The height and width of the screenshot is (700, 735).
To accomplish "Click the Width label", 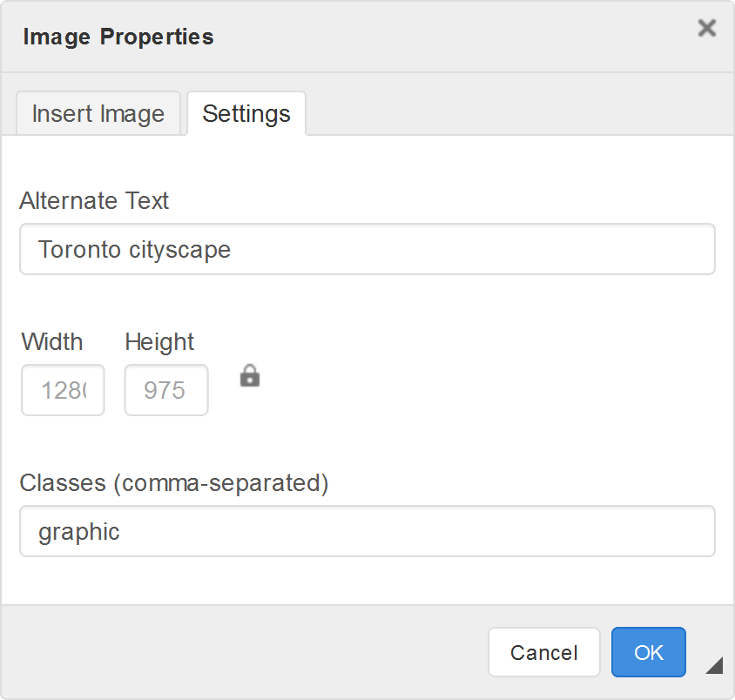I will pyautogui.click(x=52, y=342).
